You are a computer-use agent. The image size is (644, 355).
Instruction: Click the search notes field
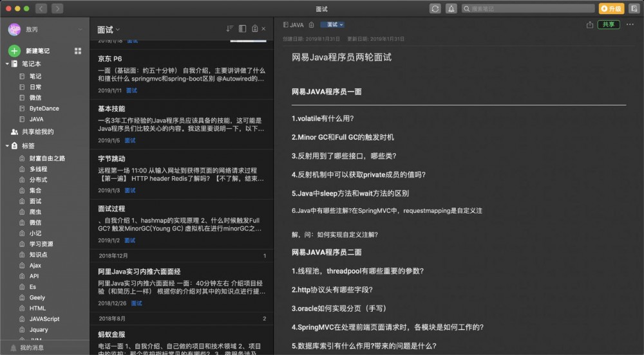click(x=528, y=8)
